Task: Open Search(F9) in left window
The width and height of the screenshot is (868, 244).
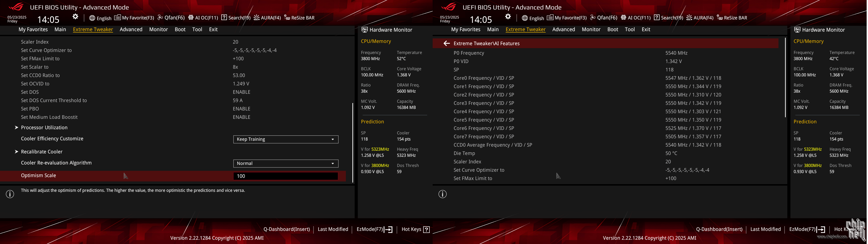Action: [236, 18]
